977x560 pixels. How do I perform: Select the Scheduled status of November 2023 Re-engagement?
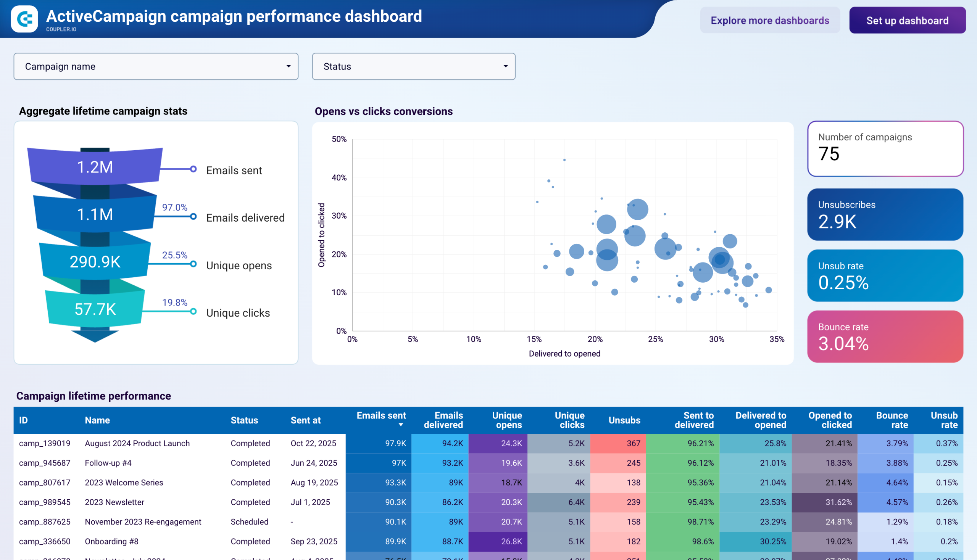pyautogui.click(x=249, y=521)
